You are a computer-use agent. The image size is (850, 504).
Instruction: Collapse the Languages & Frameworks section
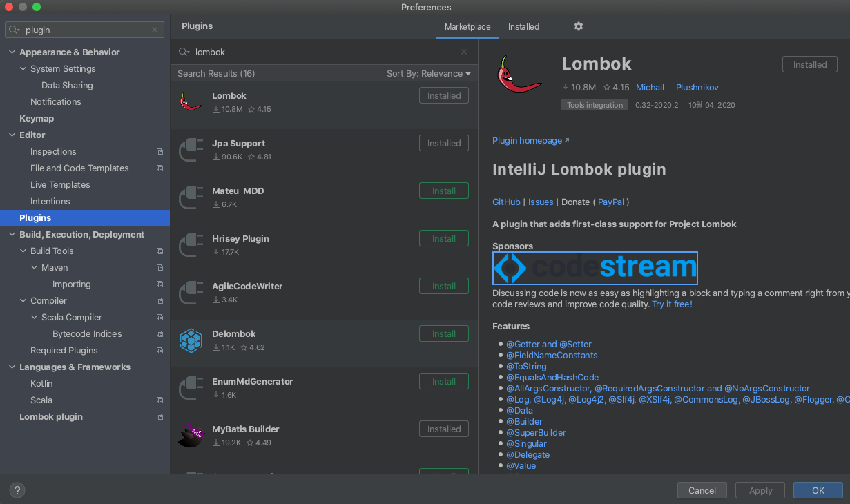[x=12, y=367]
